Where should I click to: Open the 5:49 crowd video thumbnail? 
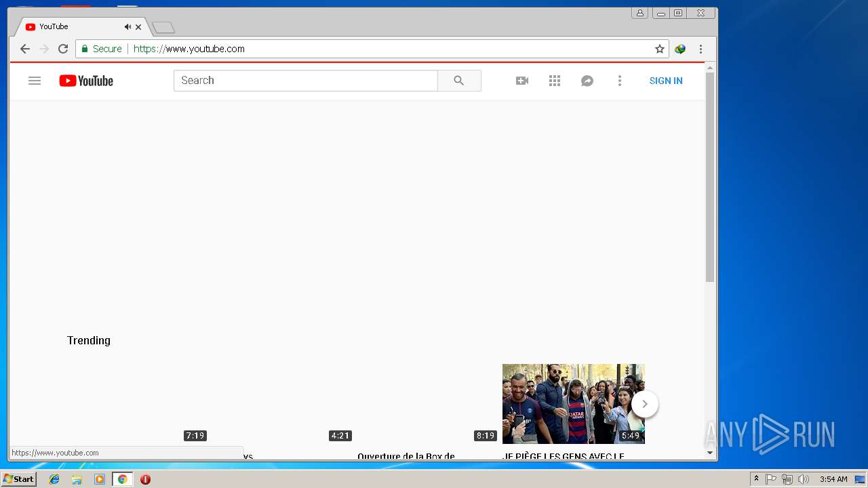(573, 404)
